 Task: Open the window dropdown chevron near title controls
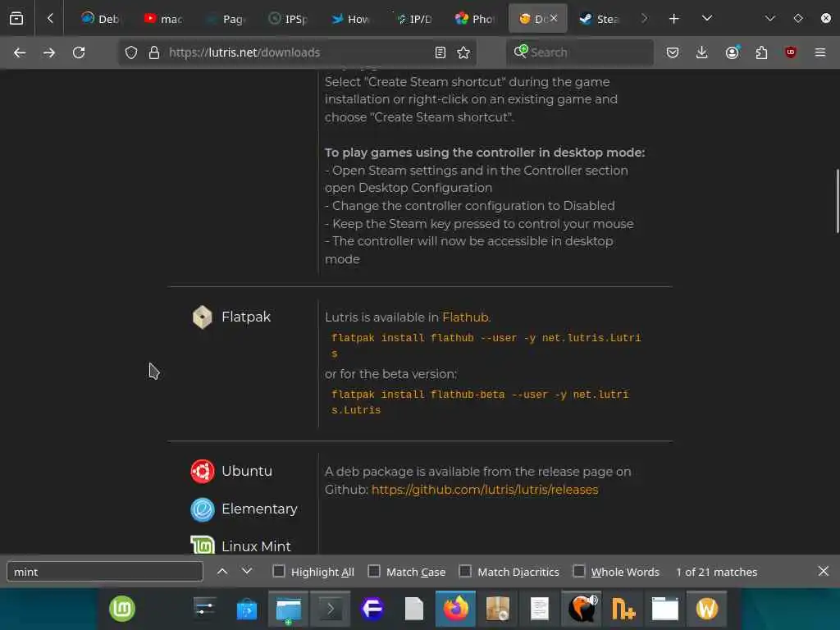coord(770,18)
